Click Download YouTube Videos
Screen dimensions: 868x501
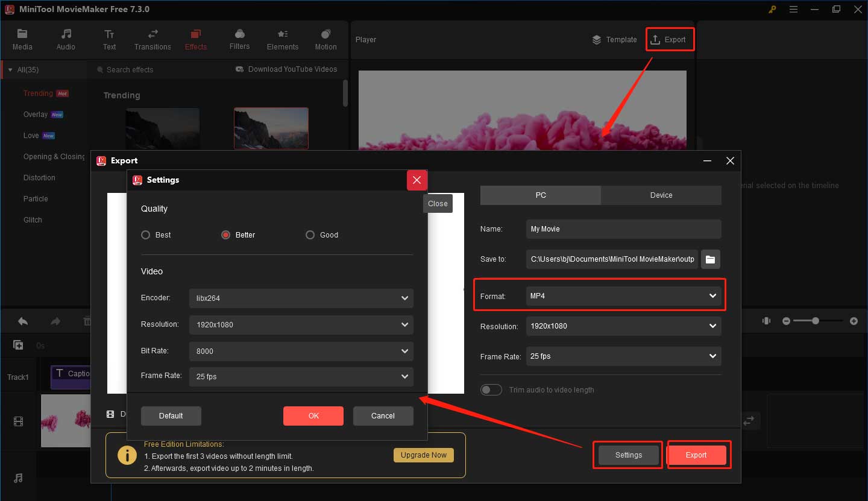[286, 69]
